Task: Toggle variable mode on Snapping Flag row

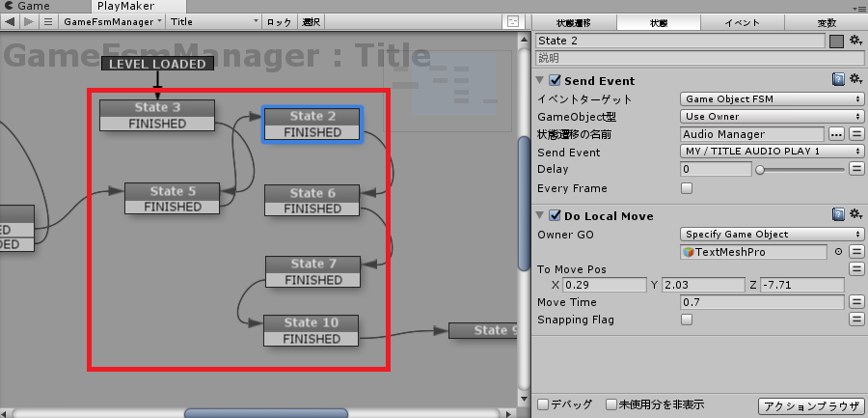Action: [856, 320]
